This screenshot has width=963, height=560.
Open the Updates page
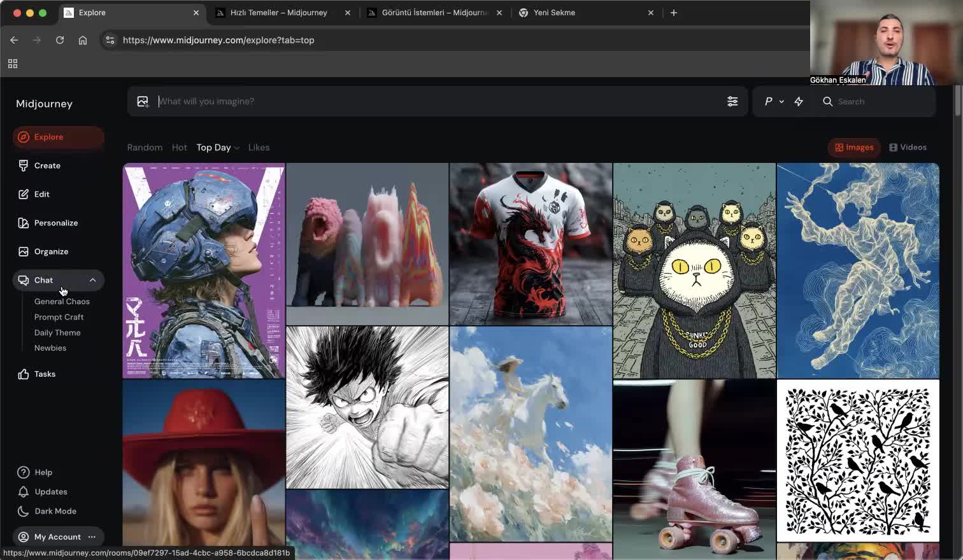click(x=43, y=492)
